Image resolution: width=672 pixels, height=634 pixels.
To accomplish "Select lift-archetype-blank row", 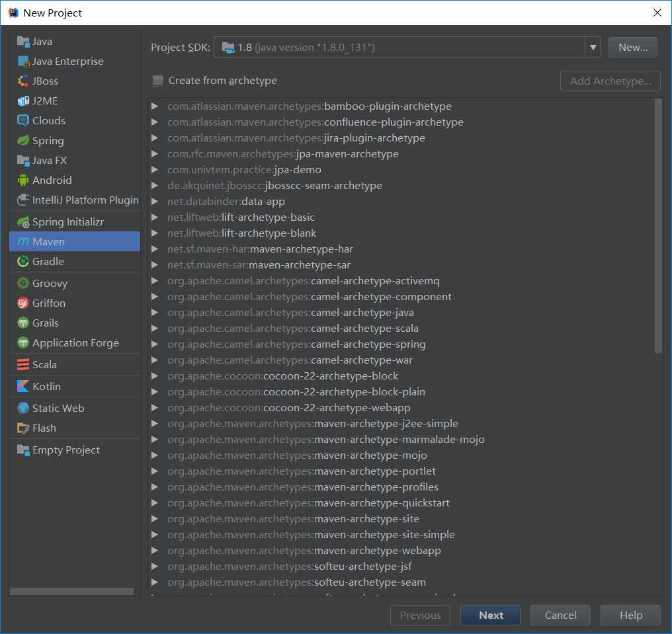I will tap(401, 233).
